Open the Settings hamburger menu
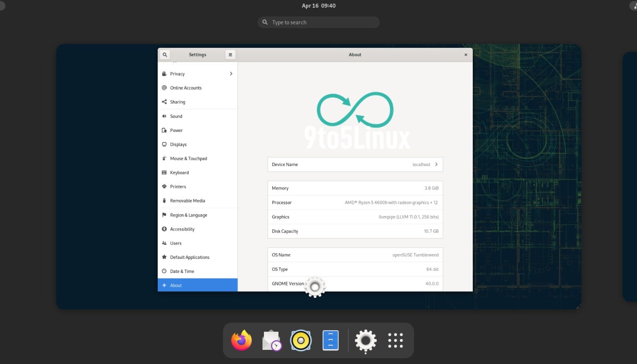637x364 pixels. 230,55
